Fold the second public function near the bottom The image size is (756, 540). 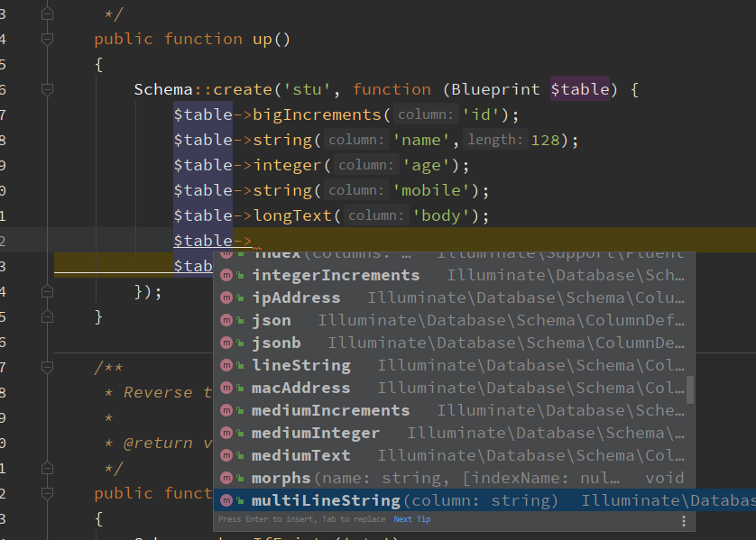point(47,493)
